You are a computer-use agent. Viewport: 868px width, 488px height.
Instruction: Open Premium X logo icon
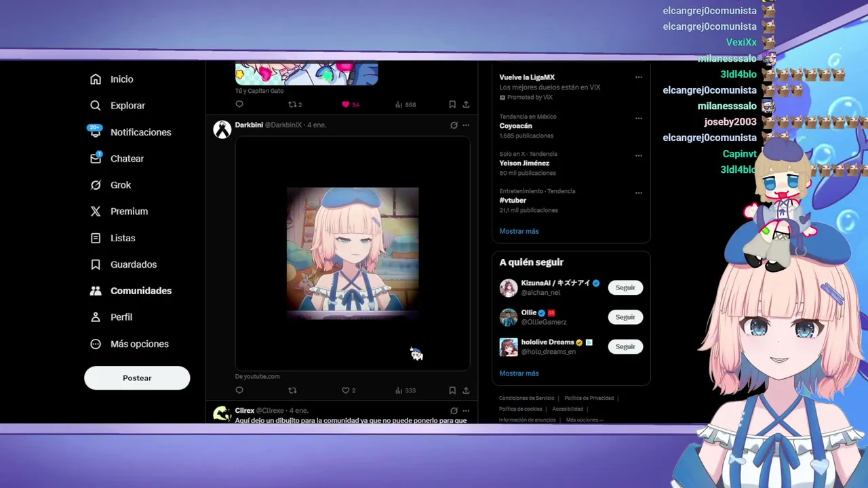pyautogui.click(x=96, y=211)
